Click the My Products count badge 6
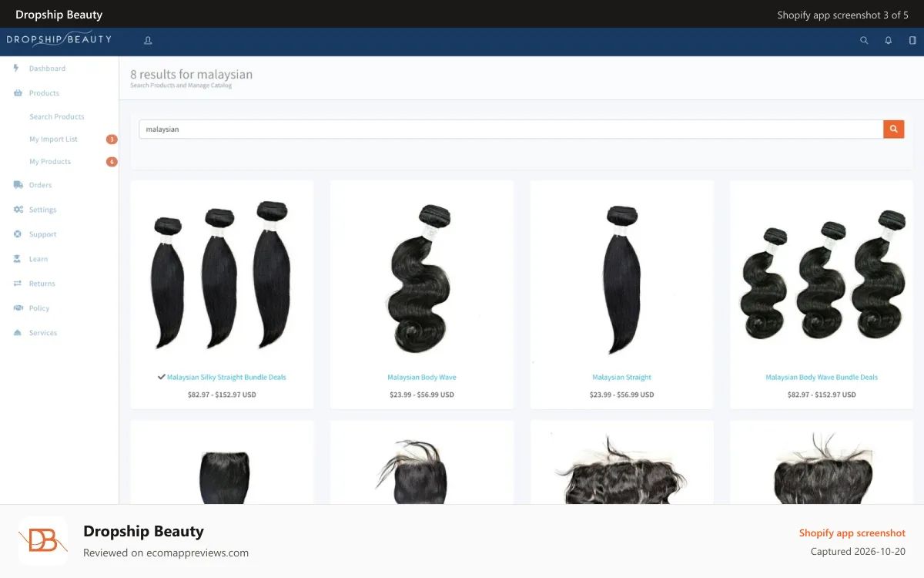The width and height of the screenshot is (924, 578). (x=112, y=162)
